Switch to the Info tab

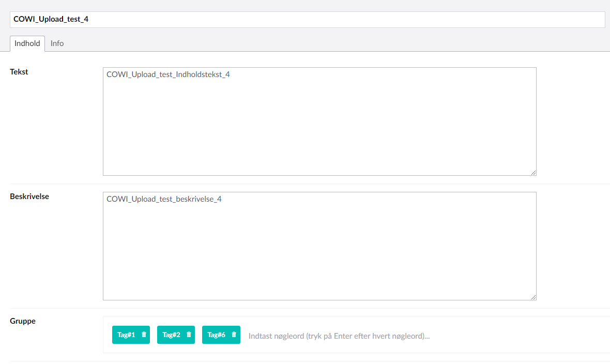pyautogui.click(x=57, y=43)
